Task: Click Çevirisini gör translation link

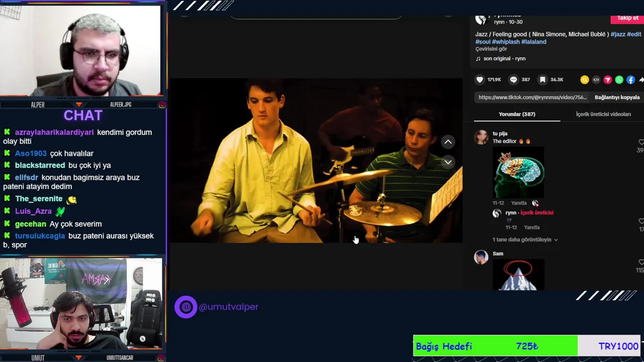Action: point(491,49)
